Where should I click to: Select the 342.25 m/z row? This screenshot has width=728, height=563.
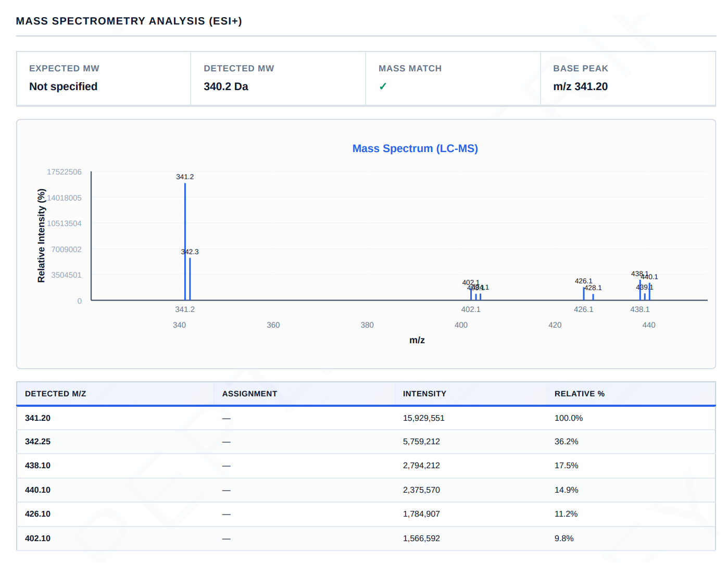[366, 442]
